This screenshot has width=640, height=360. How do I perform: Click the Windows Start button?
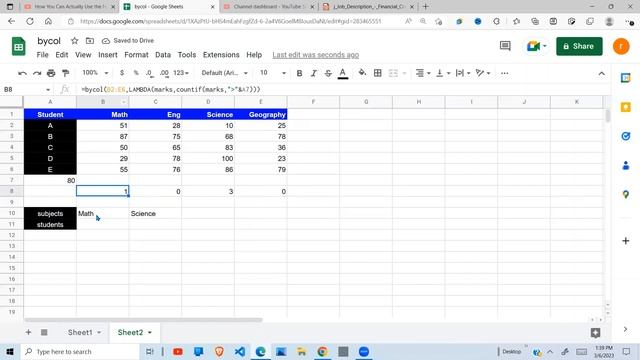coord(10,351)
